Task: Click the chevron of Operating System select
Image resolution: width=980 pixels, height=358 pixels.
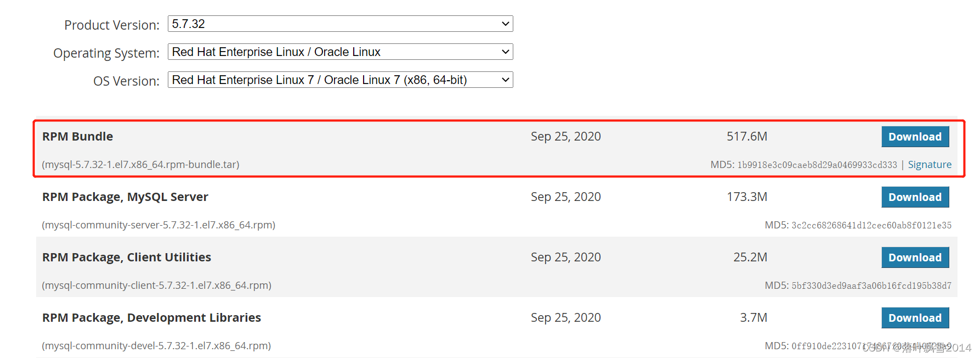Action: tap(506, 52)
